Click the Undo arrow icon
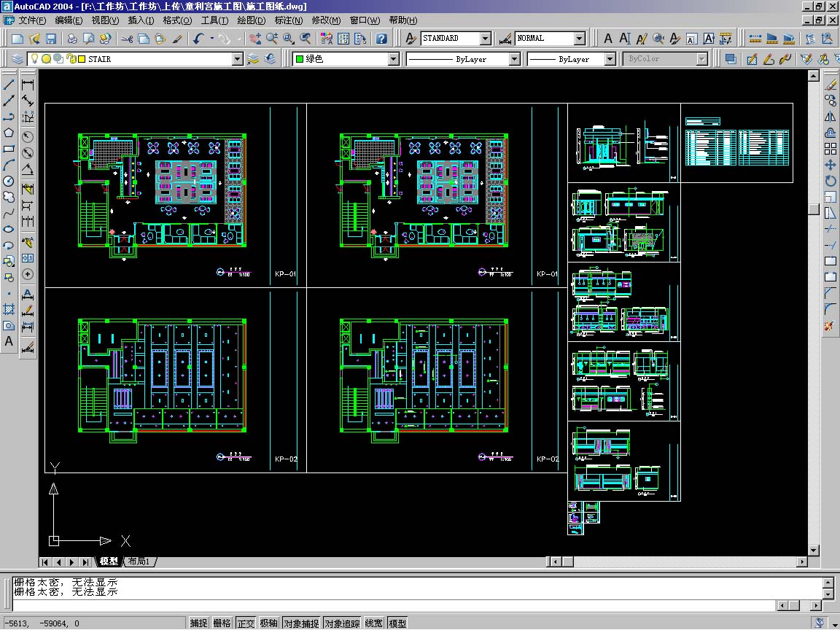 [199, 39]
